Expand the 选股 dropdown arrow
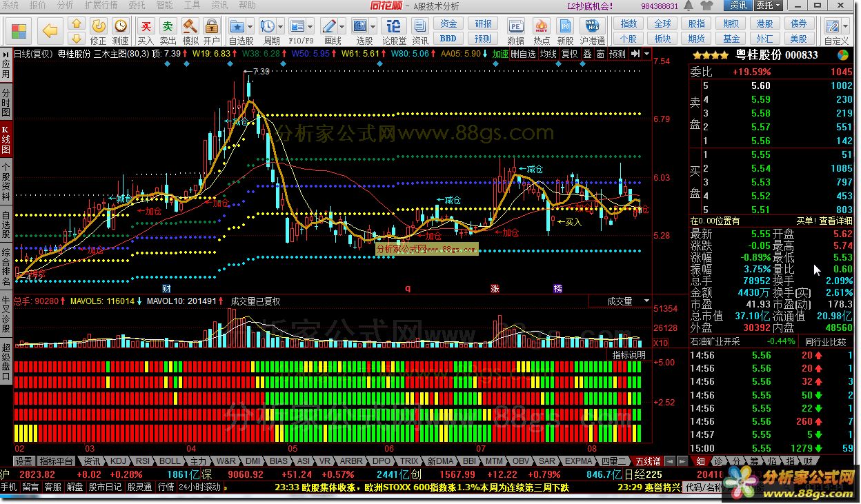 373,26
